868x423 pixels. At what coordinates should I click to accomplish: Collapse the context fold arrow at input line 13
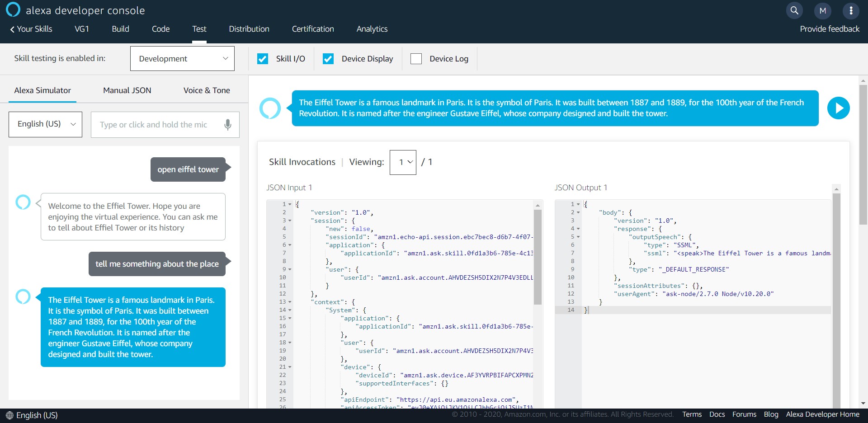point(290,302)
